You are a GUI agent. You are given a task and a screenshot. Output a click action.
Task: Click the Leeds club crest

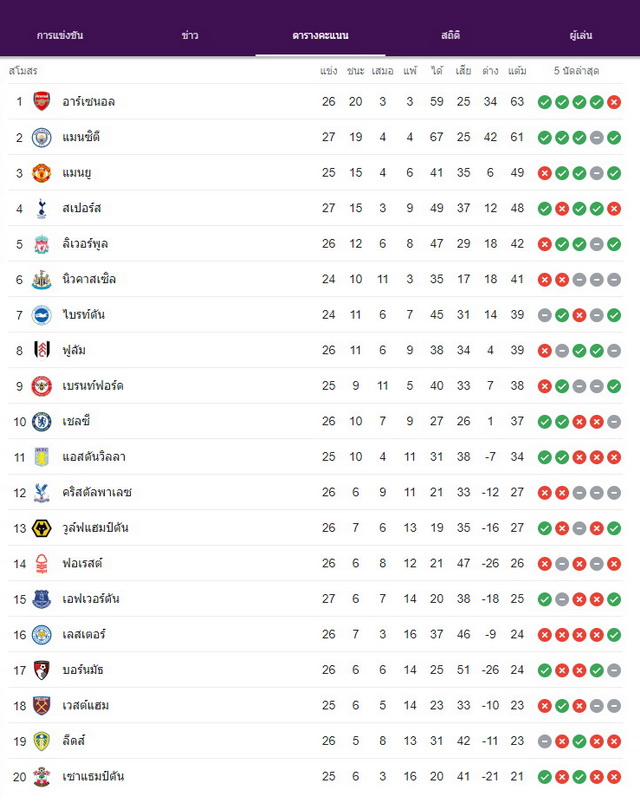coord(41,741)
